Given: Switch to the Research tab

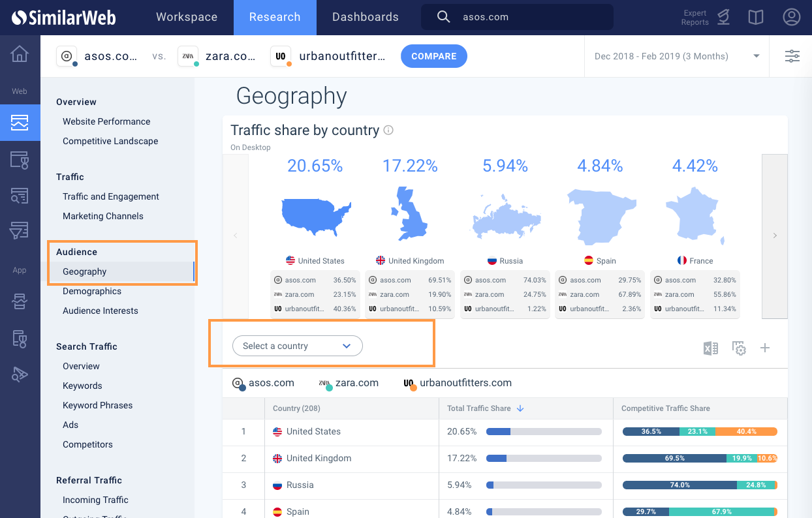Looking at the screenshot, I should [275, 18].
